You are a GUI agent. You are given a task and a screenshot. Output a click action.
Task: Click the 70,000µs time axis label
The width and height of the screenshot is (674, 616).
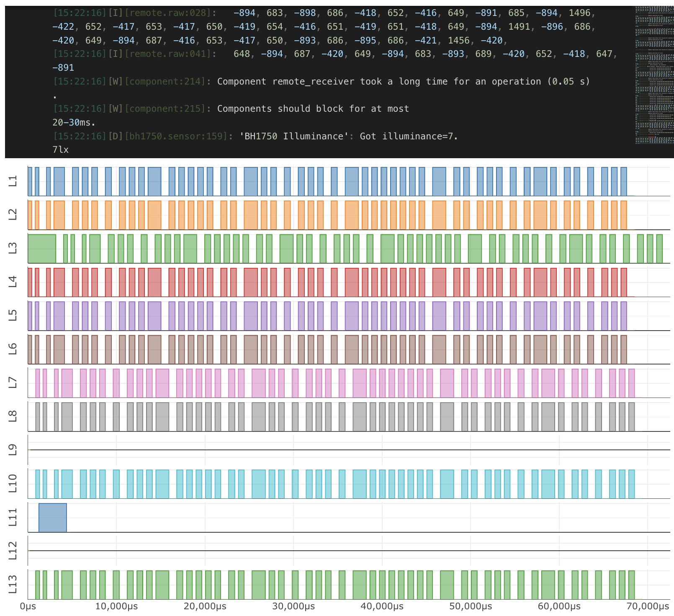pos(647,606)
